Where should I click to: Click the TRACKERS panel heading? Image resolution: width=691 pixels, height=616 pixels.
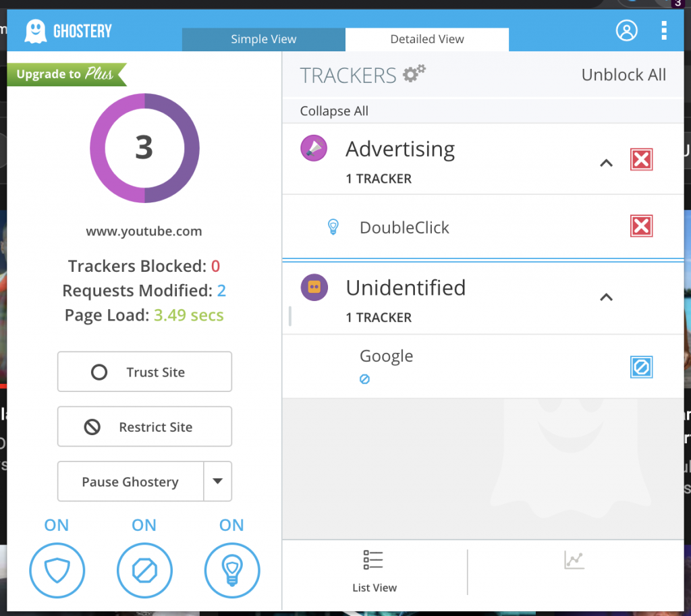(x=348, y=76)
